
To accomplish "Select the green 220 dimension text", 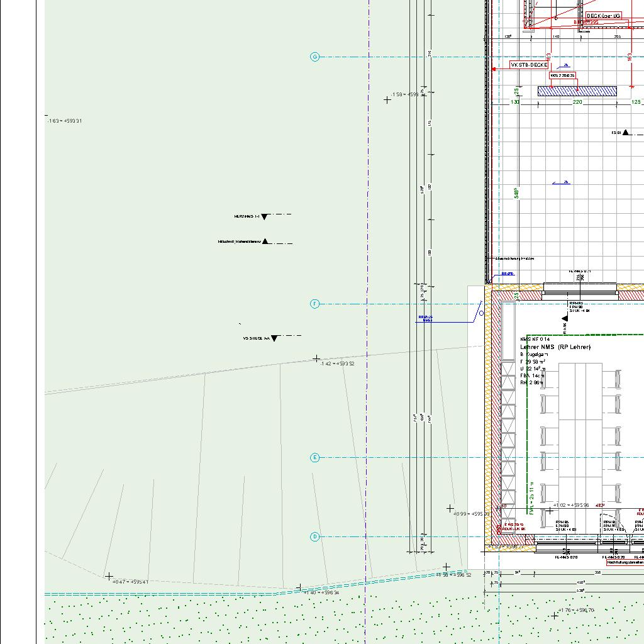I will [x=577, y=102].
